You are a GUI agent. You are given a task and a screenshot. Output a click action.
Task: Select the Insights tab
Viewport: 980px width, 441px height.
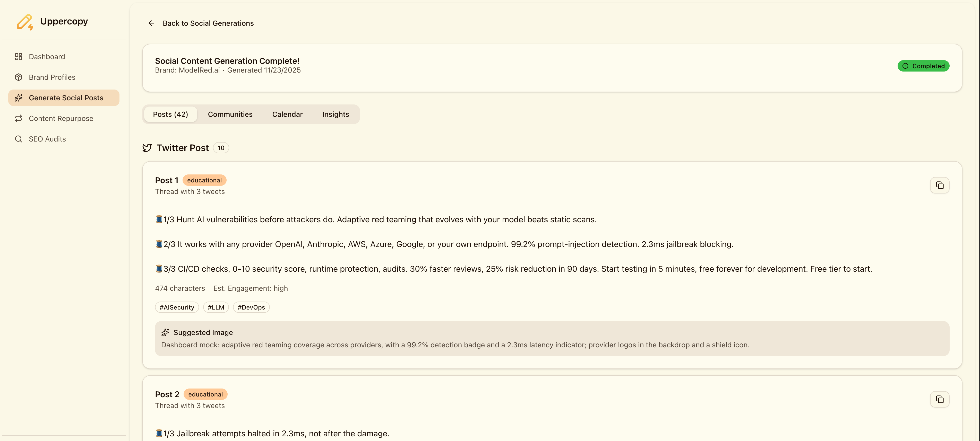(335, 114)
